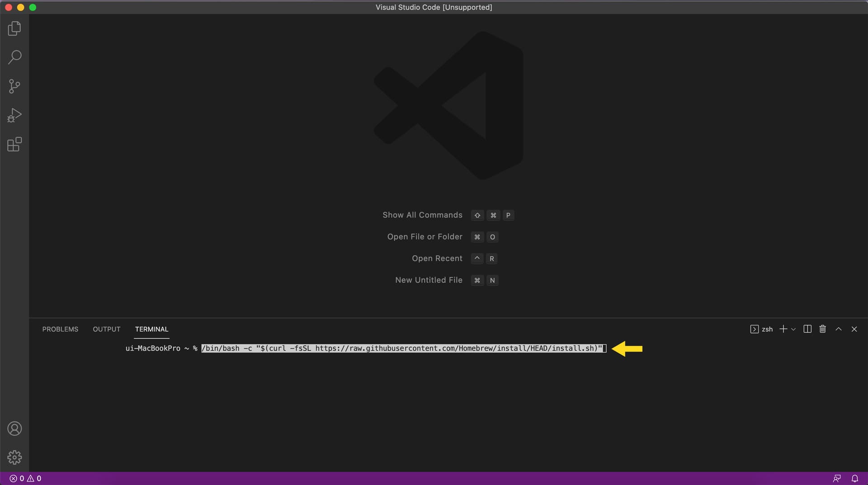
Task: Open the Source Control view
Action: point(14,86)
